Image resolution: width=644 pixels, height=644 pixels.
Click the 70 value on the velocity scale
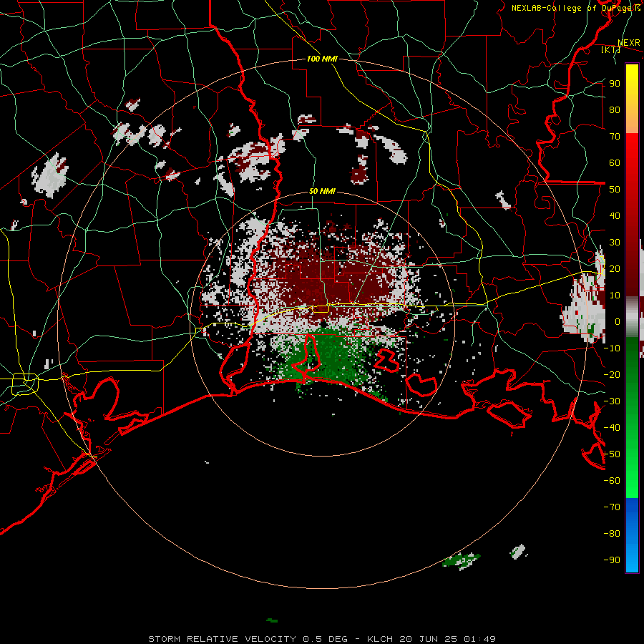tap(615, 137)
